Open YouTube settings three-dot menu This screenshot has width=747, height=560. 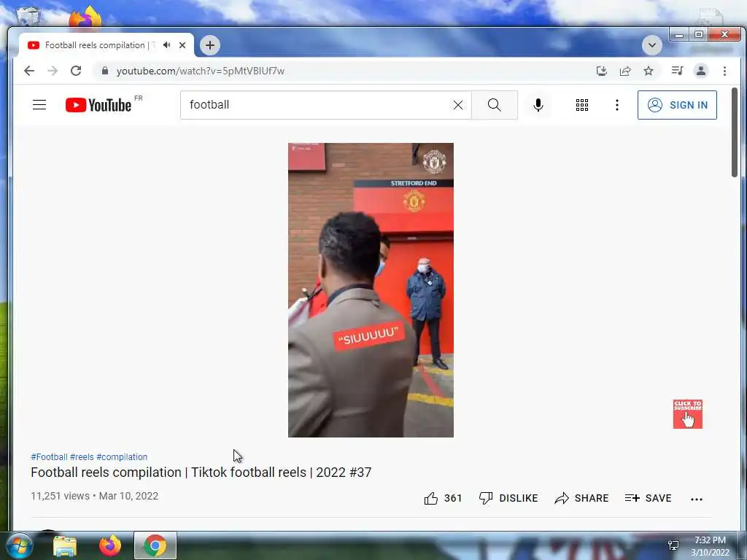617,105
